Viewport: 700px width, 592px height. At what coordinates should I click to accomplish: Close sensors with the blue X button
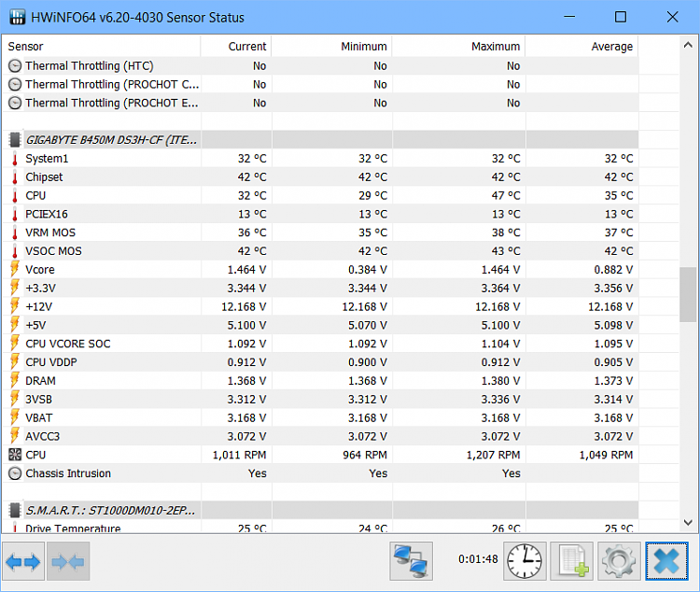(x=666, y=561)
